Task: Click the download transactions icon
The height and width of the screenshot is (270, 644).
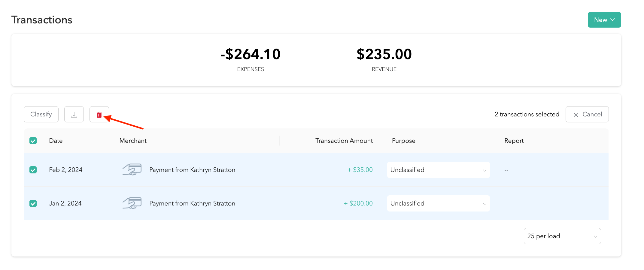Action: tap(74, 115)
